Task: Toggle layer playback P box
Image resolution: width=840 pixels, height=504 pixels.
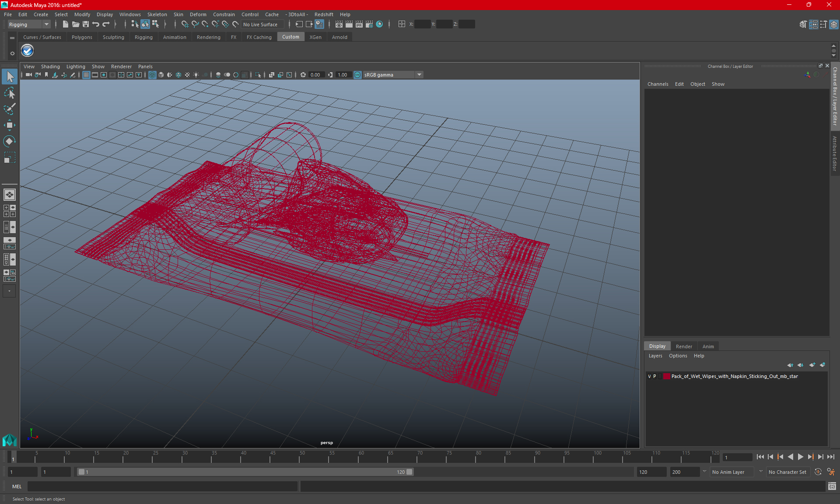Action: [654, 376]
